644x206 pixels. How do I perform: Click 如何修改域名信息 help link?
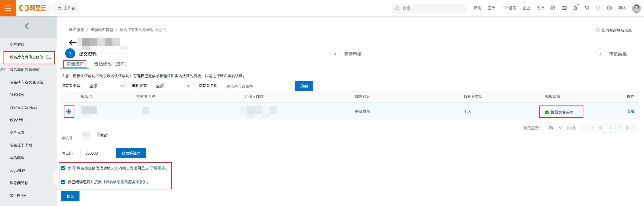click(x=616, y=30)
